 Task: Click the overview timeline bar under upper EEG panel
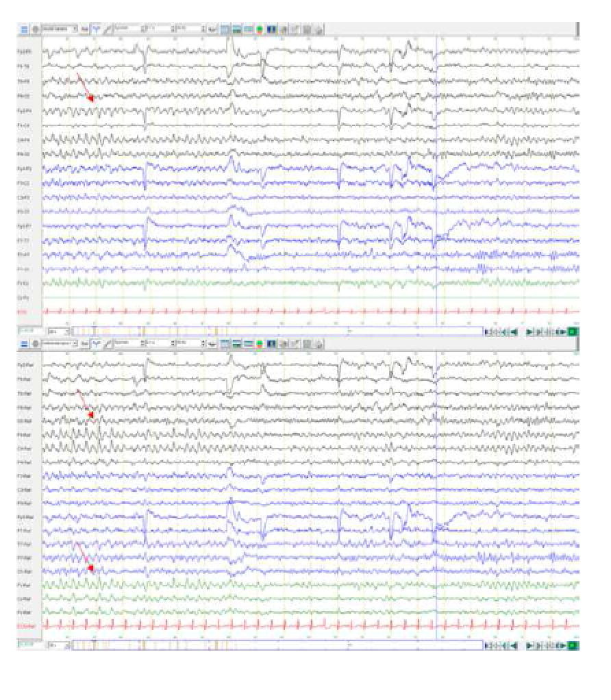277,332
